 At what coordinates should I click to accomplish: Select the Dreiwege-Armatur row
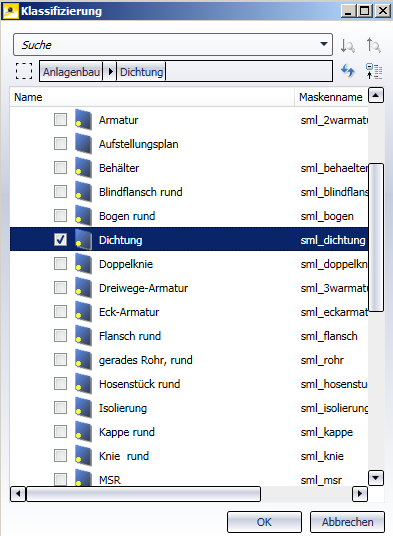(189, 288)
